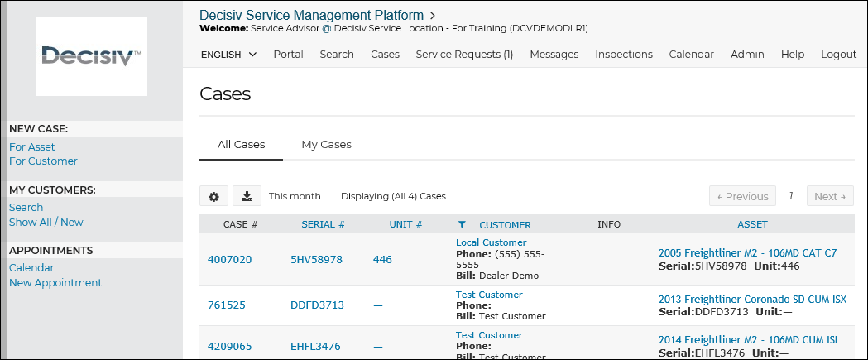868x360 pixels.
Task: Open case number 4209065
Action: (230, 347)
